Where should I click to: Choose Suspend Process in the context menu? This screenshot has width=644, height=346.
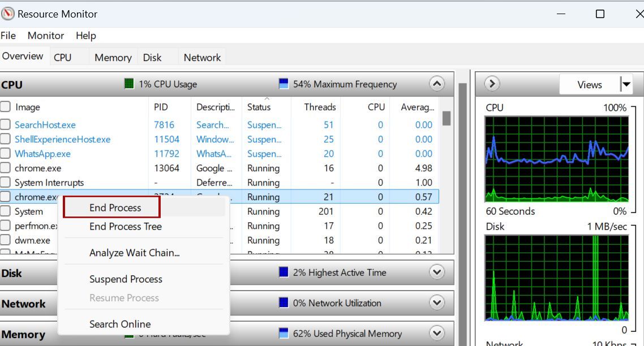[x=126, y=279]
